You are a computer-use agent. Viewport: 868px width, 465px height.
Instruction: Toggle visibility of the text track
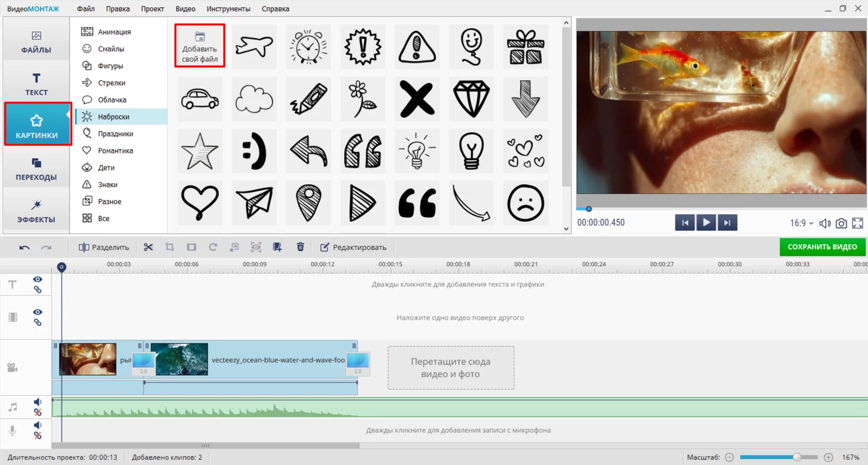pos(38,279)
